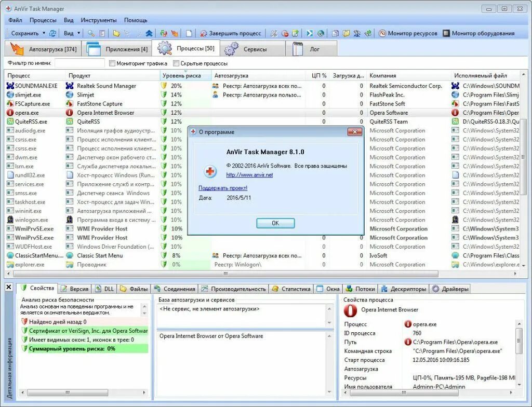The width and height of the screenshot is (532, 407).
Task: Click the globe toolbar icon
Action: coord(320,33)
